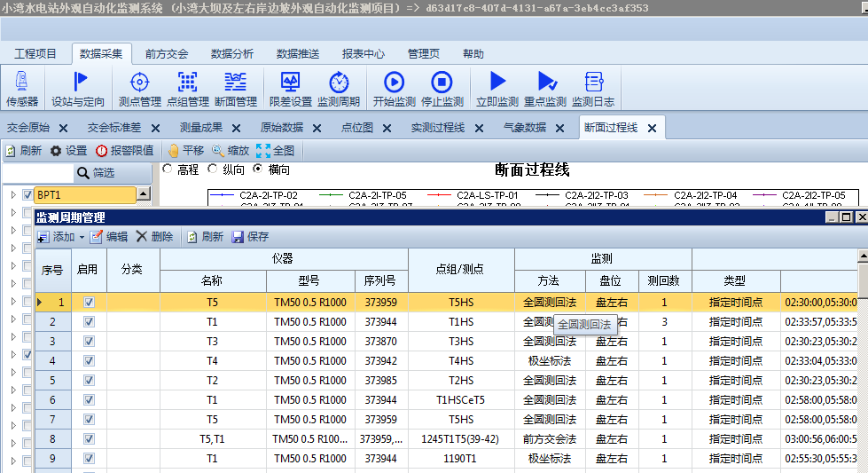The height and width of the screenshot is (473, 868).
Task: Click the filter text input field
Action: pyautogui.click(x=38, y=173)
